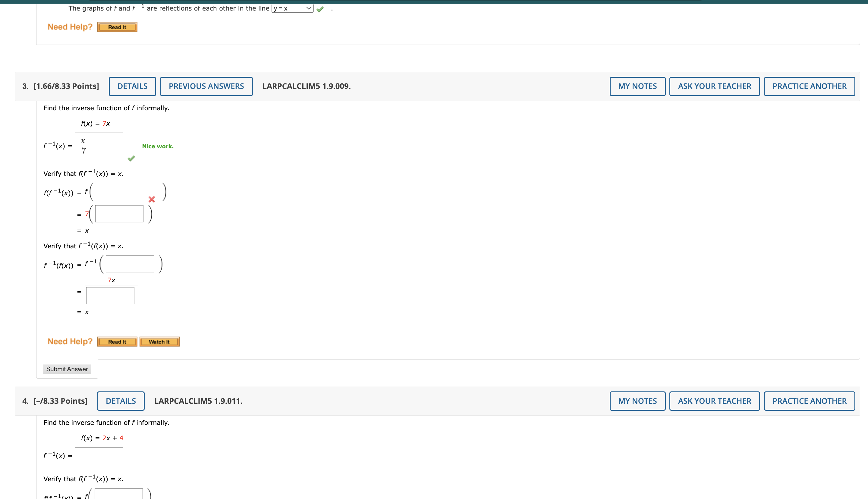Open the Watch It video help resource
This screenshot has height=499, width=868.
[x=159, y=341]
